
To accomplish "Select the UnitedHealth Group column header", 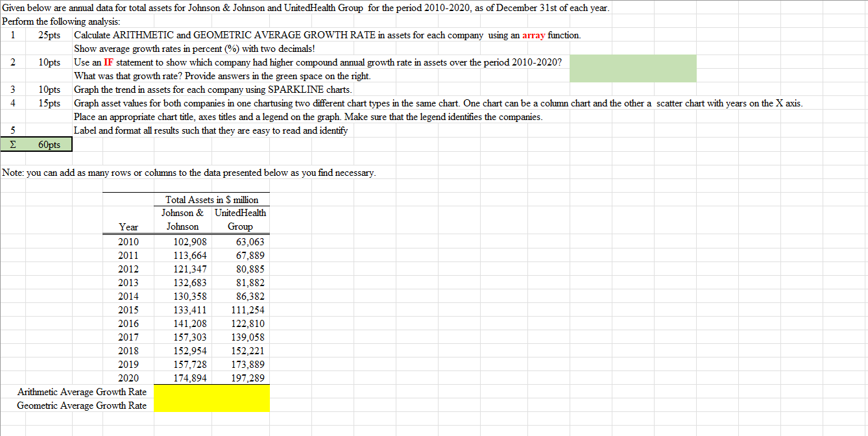I will point(240,220).
